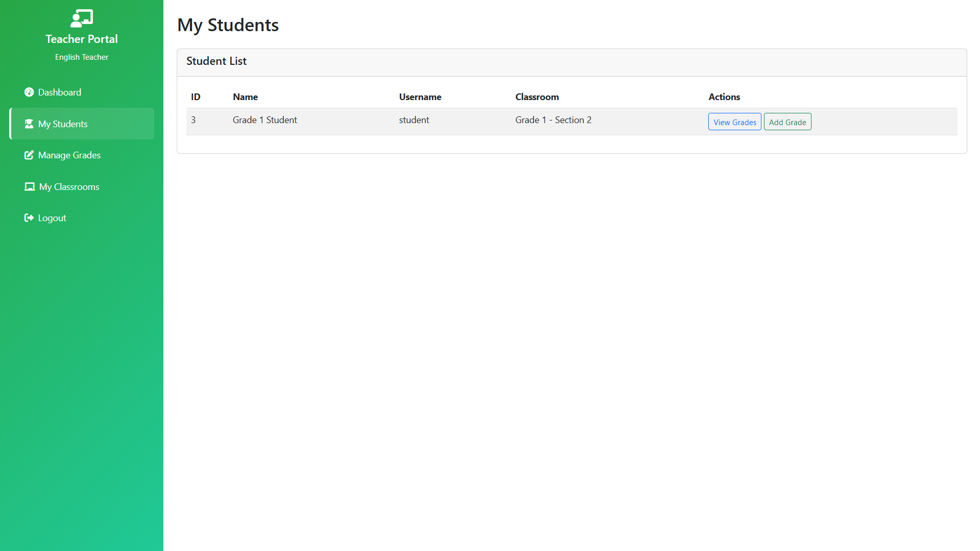Screen dimensions: 980x551
Task: Select the Grade 1 Student name cell
Action: pyautogui.click(x=265, y=120)
